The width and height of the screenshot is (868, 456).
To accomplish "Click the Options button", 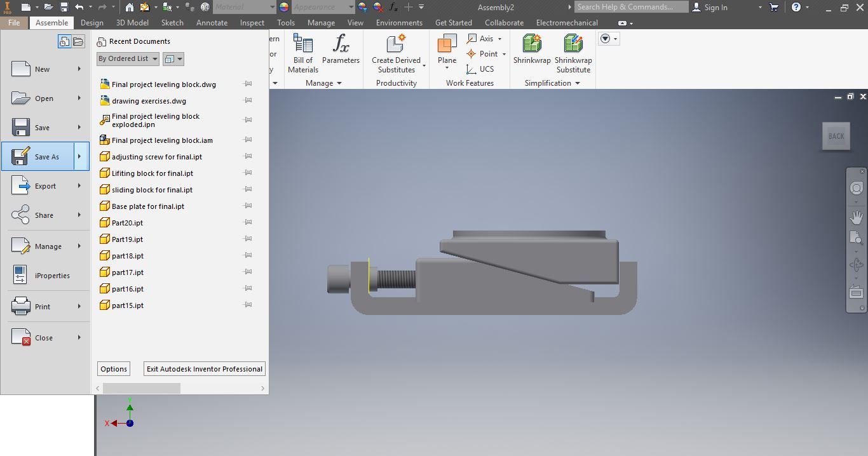I will coord(114,369).
